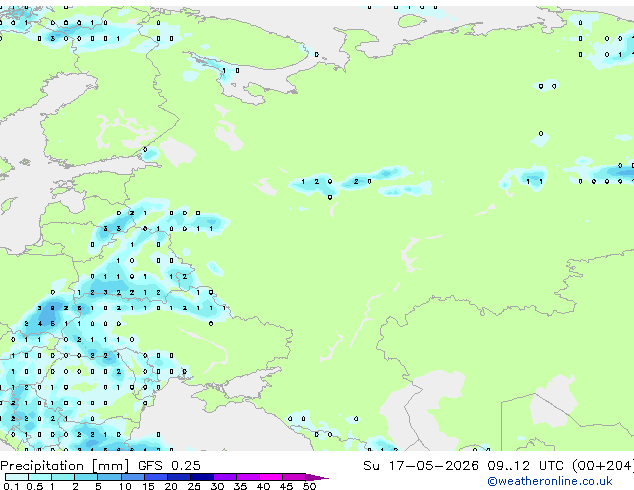Click the '(00+204)' forecast offset text
This screenshot has width=634, height=490.
click(x=603, y=466)
